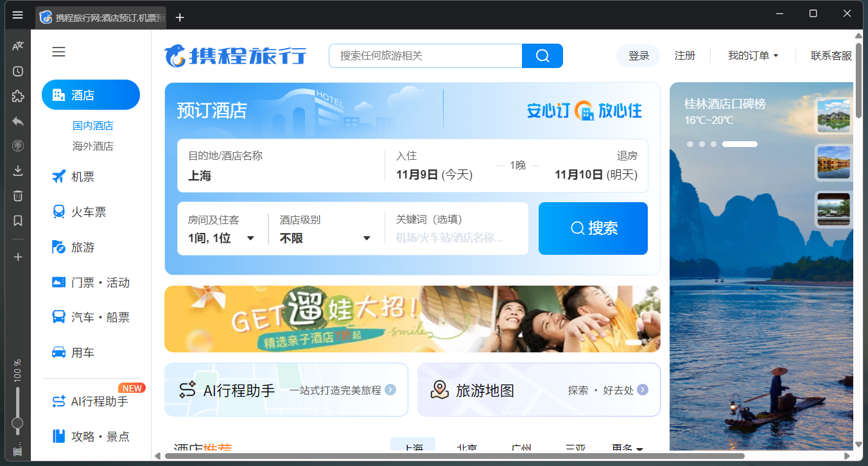This screenshot has width=868, height=466.
Task: Open browser history clock icon in left panel
Action: [x=18, y=71]
